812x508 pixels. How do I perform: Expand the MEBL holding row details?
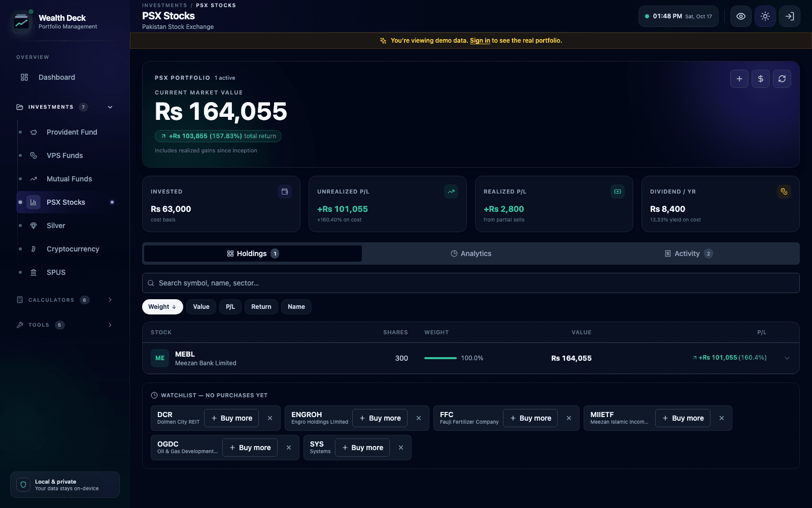click(787, 358)
